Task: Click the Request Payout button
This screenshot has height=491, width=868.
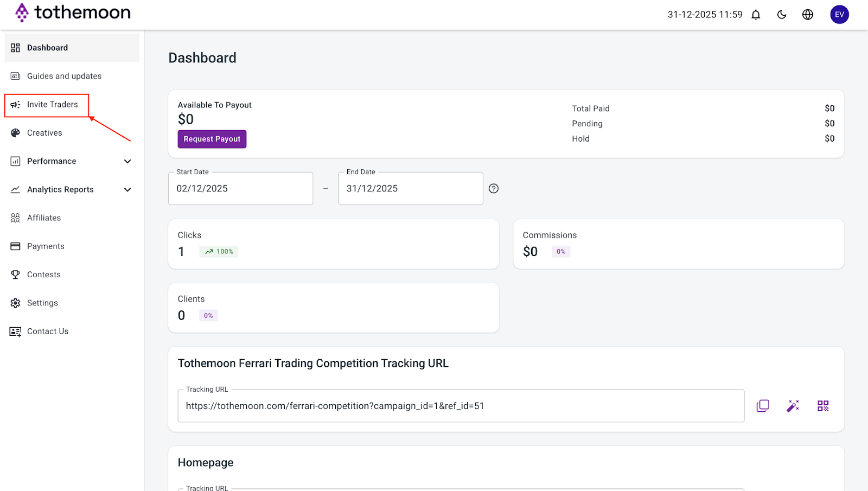Action: [212, 139]
